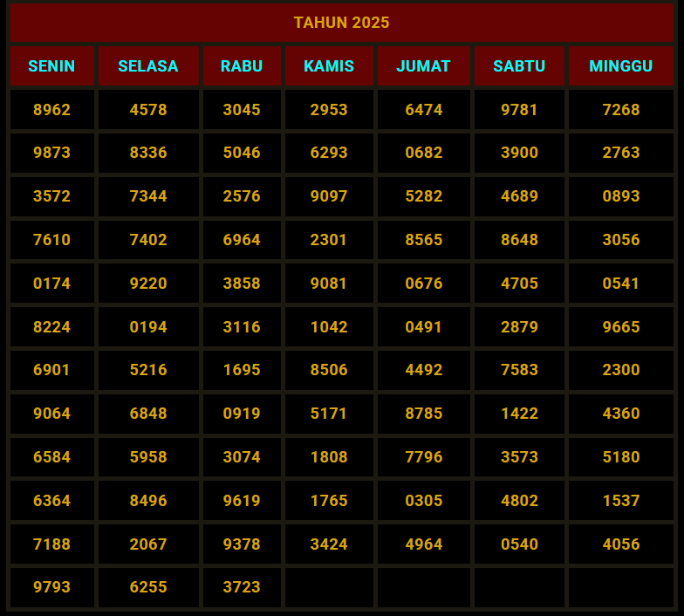Click cell with value 7610
This screenshot has width=684, height=616.
pyautogui.click(x=52, y=240)
